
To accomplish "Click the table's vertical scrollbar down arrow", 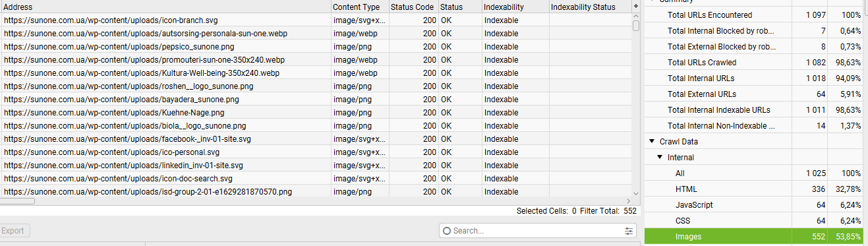I will point(635,193).
